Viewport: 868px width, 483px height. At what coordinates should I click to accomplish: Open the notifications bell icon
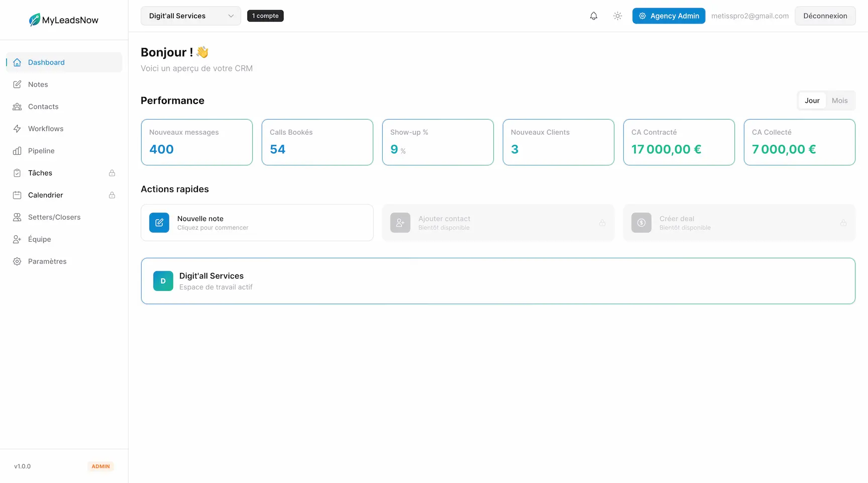pos(593,16)
